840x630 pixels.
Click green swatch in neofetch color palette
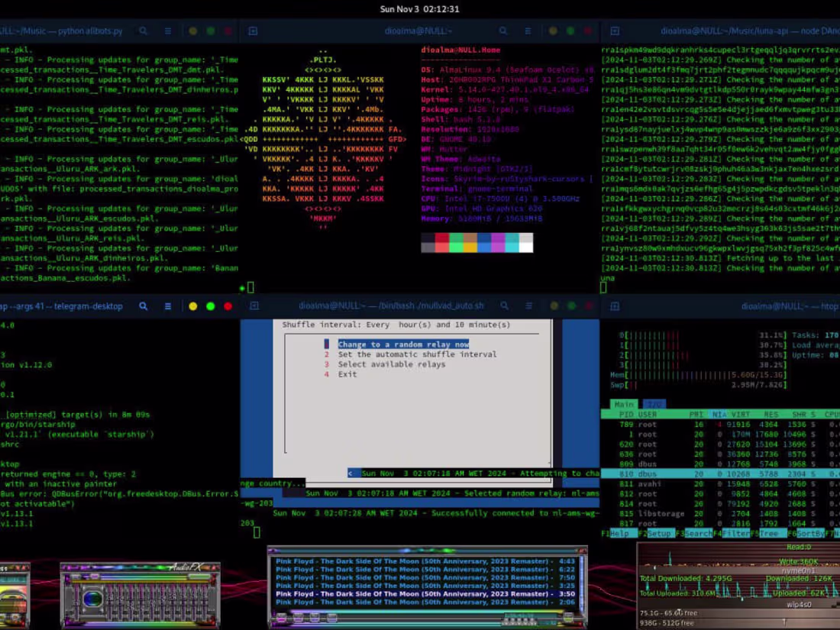[456, 243]
